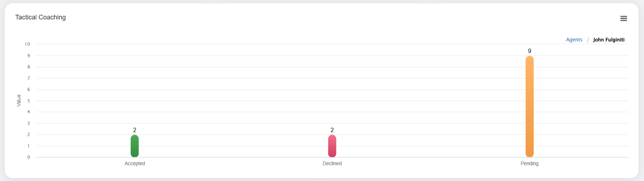The image size is (644, 181).
Task: Click the 5 tick on the y-axis
Action: pos(29,101)
